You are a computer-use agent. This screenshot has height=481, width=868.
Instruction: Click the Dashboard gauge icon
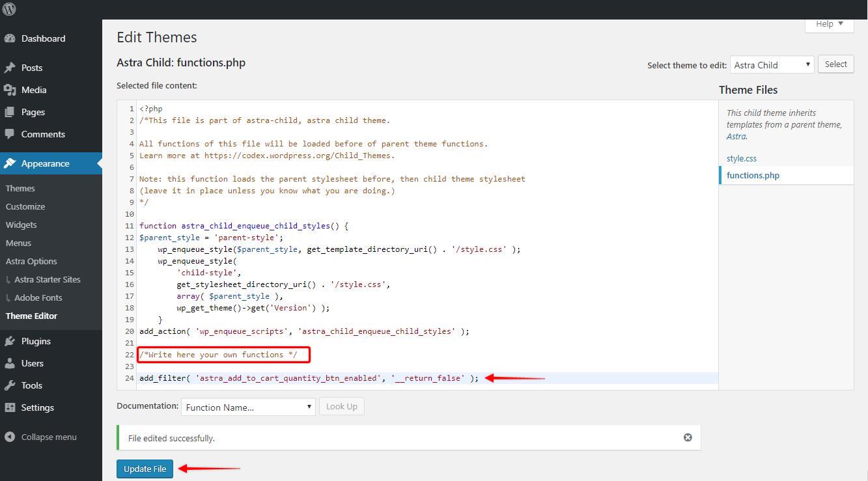[10, 38]
